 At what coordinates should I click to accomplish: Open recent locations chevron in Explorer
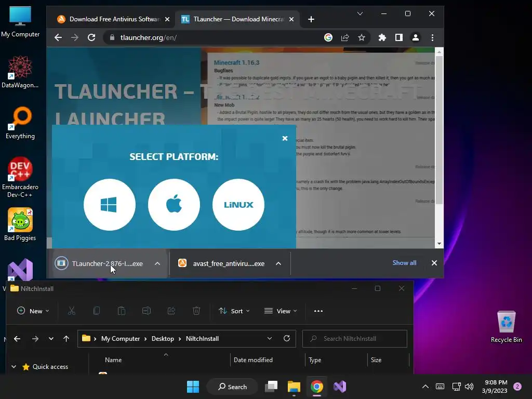[51, 339]
